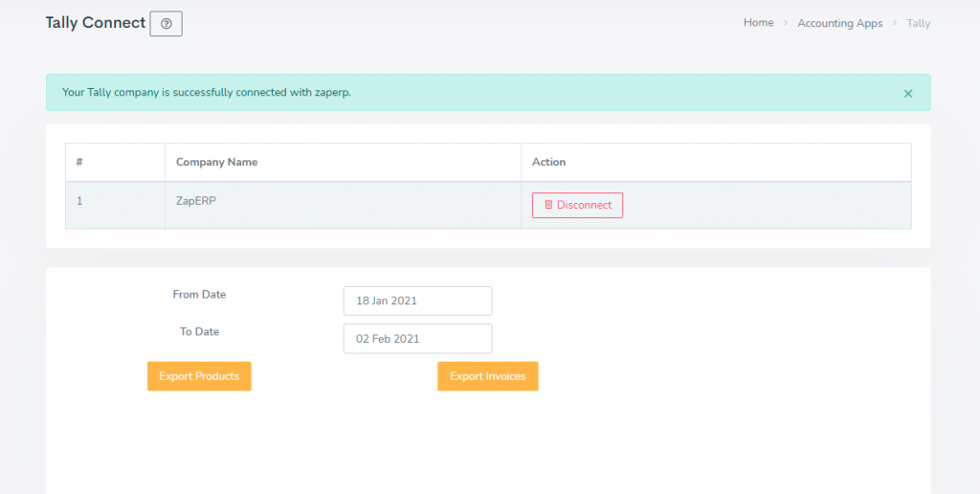Open Accounting Apps breadcrumb

click(x=840, y=23)
